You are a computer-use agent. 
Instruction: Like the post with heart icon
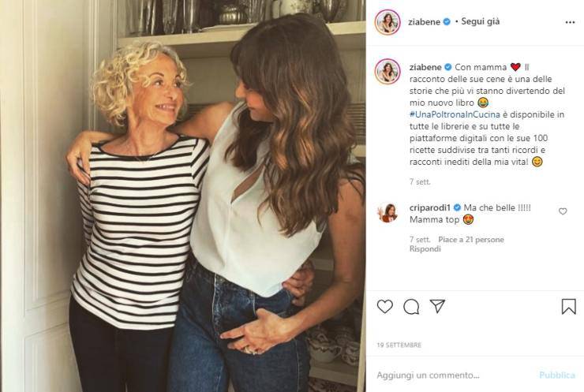384,306
